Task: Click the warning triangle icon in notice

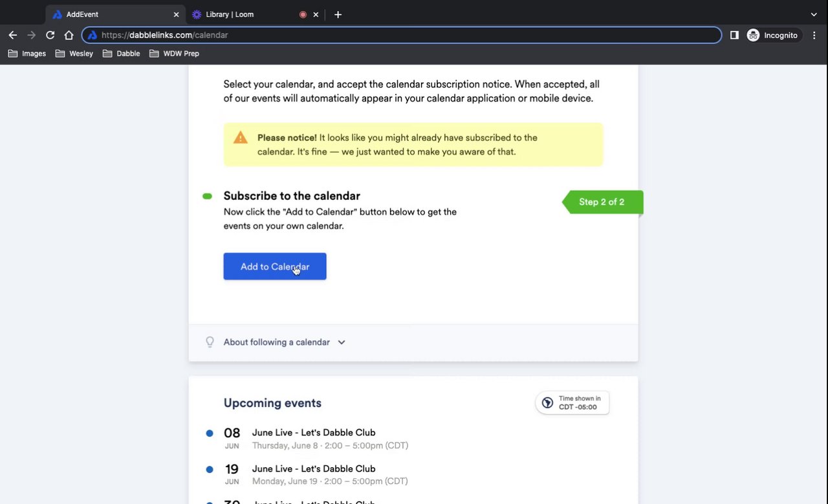Action: (241, 138)
